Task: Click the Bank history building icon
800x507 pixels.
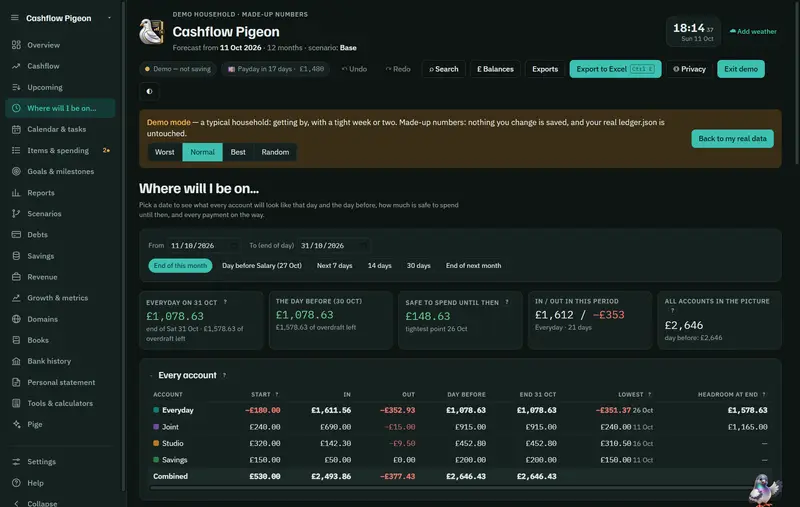Action: (x=16, y=361)
